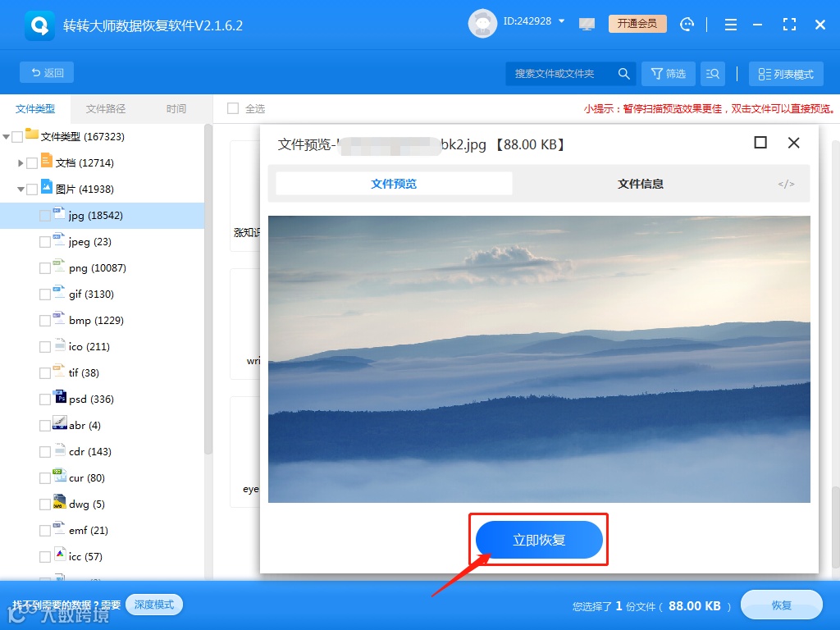This screenshot has height=630, width=840.
Task: Select the ico (211) tree row
Action: tap(102, 347)
